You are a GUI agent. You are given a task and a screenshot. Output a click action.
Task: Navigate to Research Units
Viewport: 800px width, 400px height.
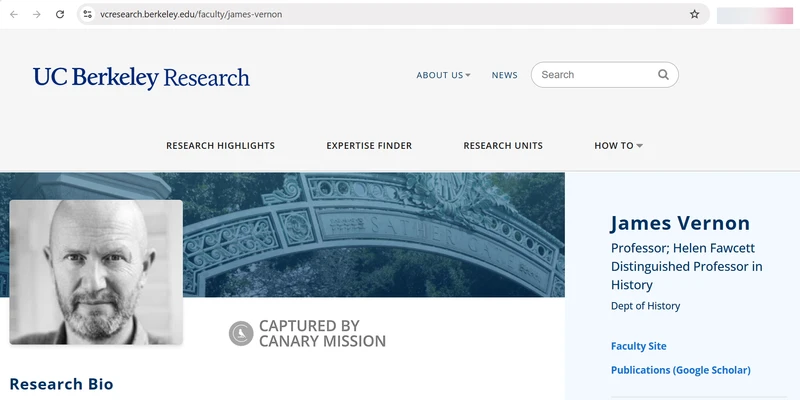503,145
